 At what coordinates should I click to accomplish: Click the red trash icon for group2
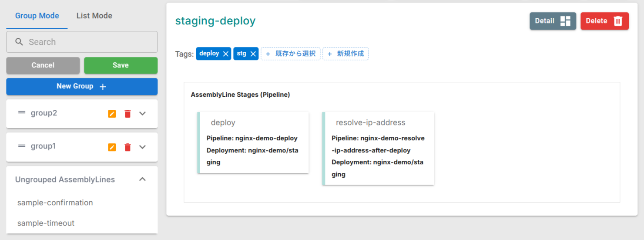127,114
